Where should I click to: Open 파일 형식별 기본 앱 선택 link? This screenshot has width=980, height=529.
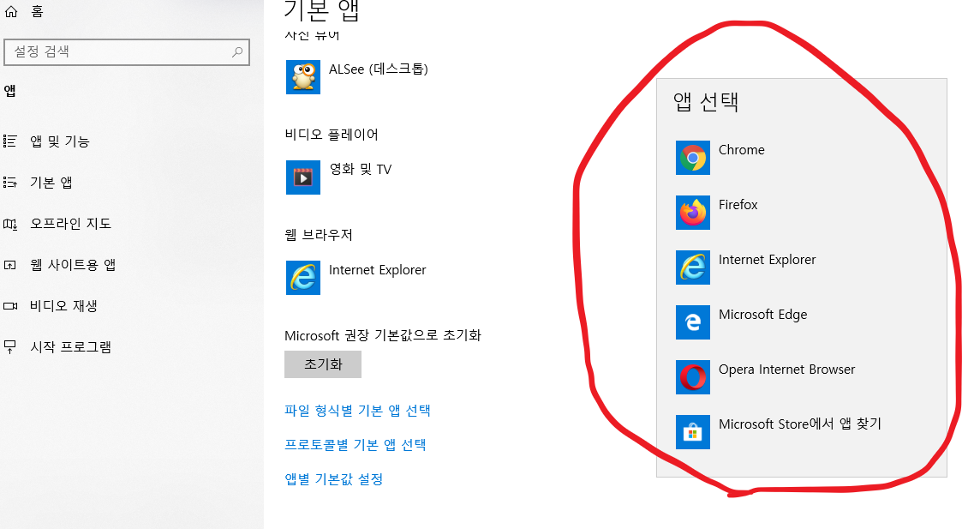(x=357, y=411)
